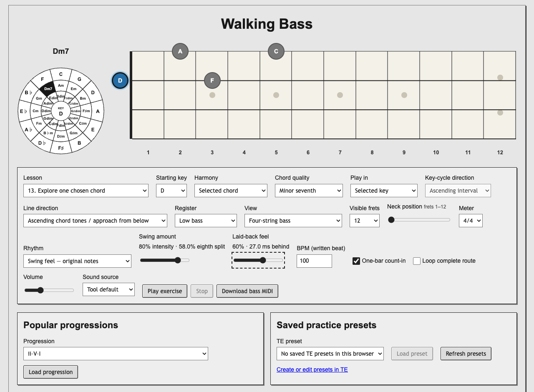Open the Register dropdown set to Low bass
Image resolution: width=534 pixels, height=392 pixels.
tap(206, 221)
